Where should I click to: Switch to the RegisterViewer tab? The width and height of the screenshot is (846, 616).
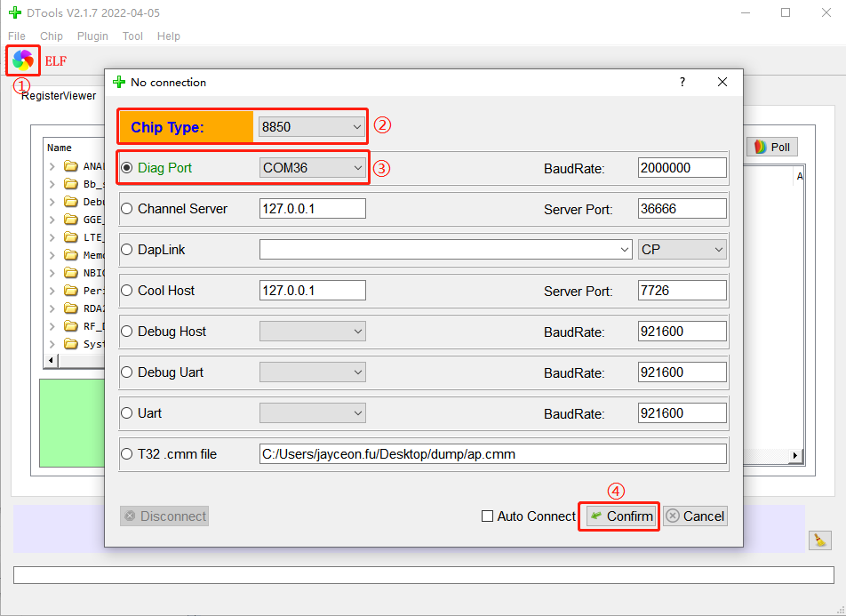point(59,96)
